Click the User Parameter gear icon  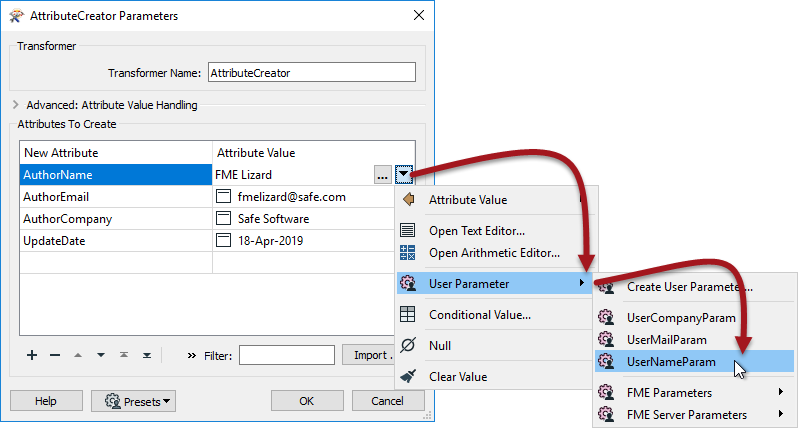click(x=408, y=283)
